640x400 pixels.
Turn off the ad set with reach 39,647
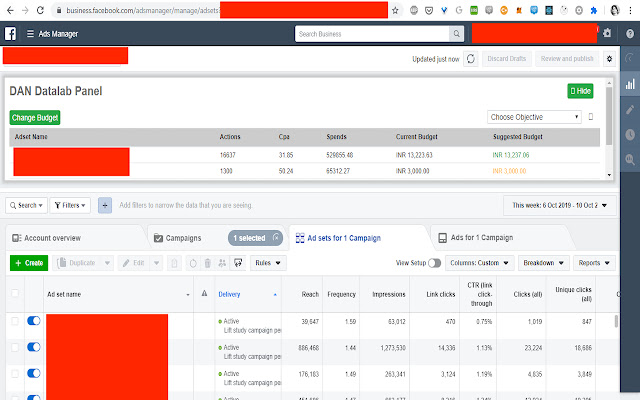[x=34, y=321]
